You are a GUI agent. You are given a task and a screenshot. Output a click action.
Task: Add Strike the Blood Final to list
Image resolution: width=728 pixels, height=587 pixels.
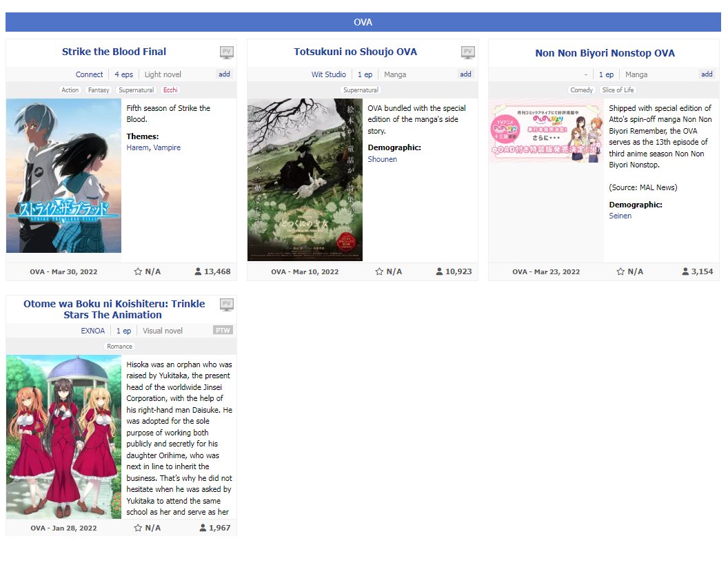[224, 74]
